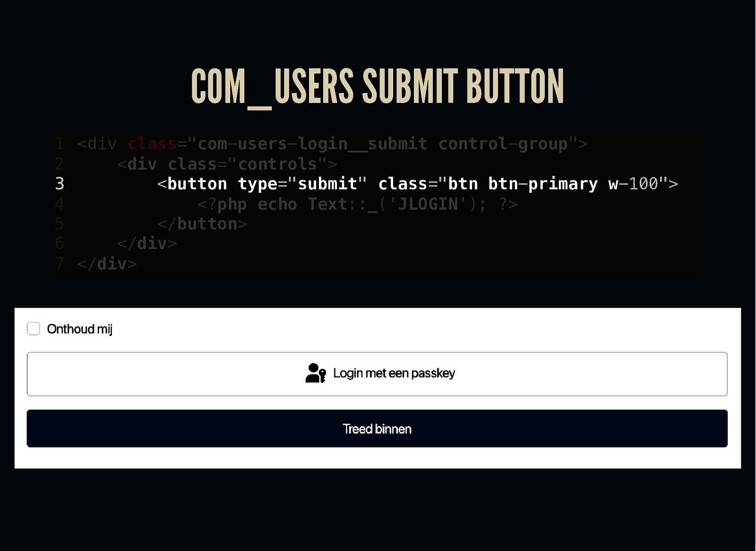Select line number 5 in code gutter
Viewport: 756px width, 551px height.
tap(60, 224)
